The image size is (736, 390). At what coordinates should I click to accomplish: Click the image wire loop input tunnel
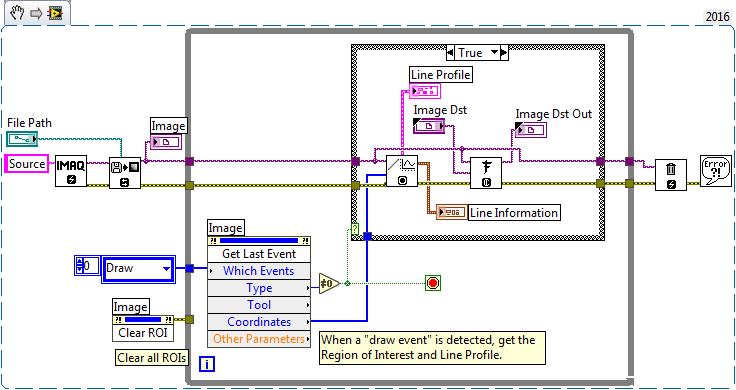pos(190,161)
